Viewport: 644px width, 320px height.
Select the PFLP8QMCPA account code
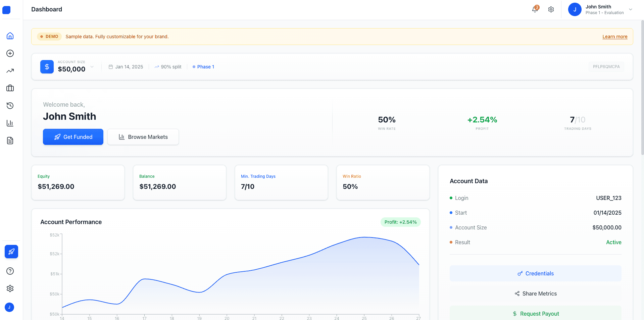[606, 67]
